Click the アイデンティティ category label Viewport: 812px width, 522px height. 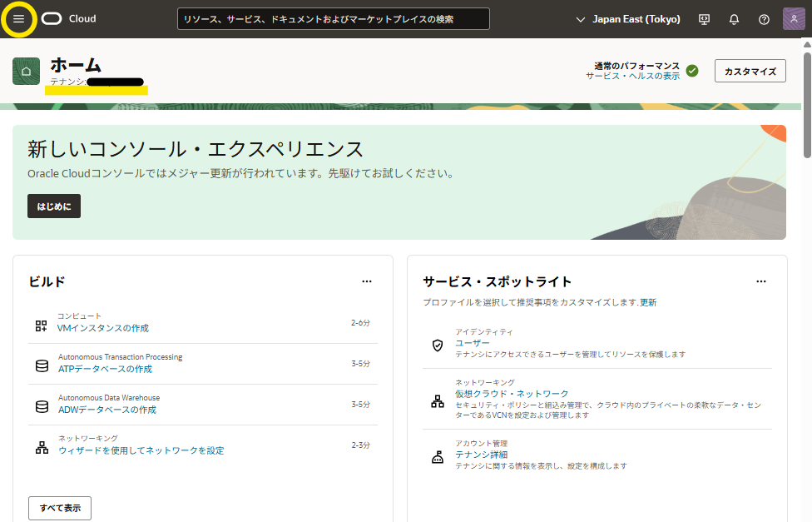pyautogui.click(x=484, y=331)
